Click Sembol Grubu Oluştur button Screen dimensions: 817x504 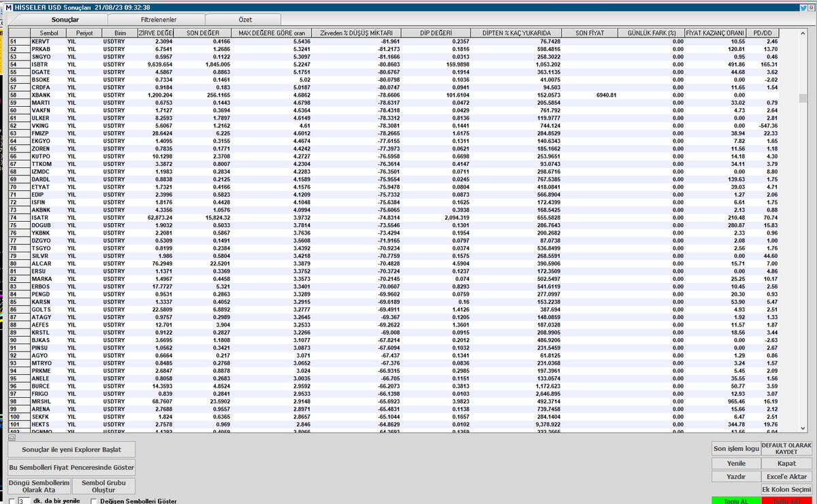tap(103, 486)
